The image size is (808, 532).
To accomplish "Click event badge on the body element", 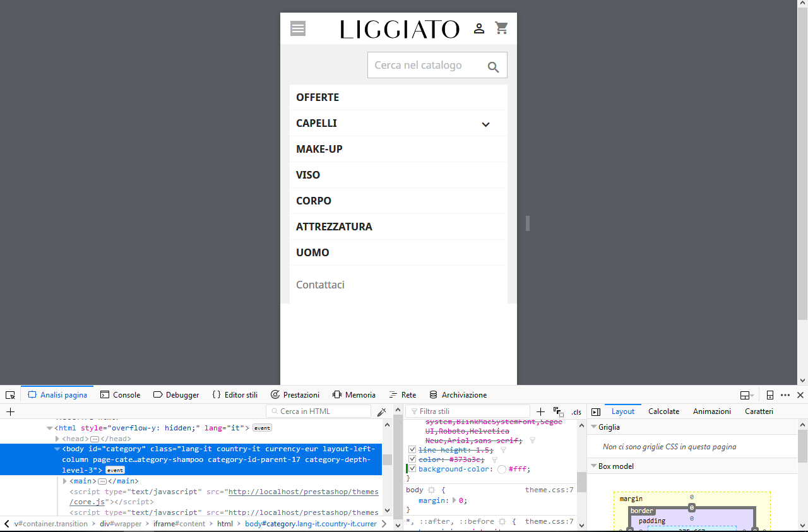I will point(115,470).
